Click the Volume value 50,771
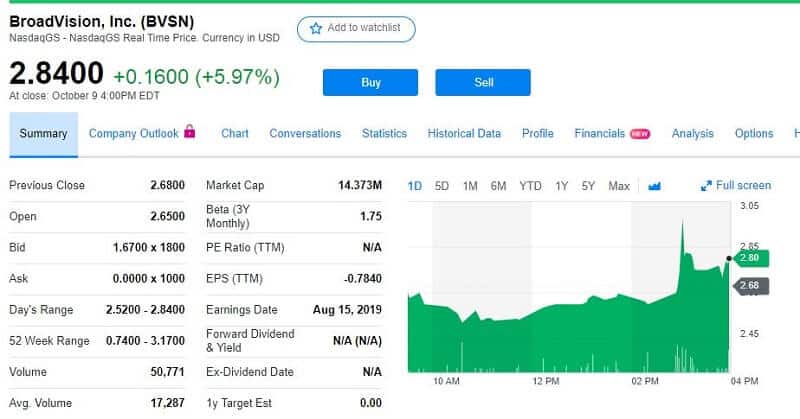 pos(167,372)
